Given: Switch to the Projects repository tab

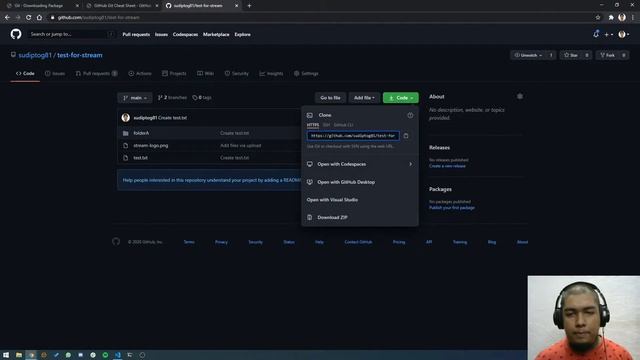Looking at the screenshot, I should click(174, 73).
